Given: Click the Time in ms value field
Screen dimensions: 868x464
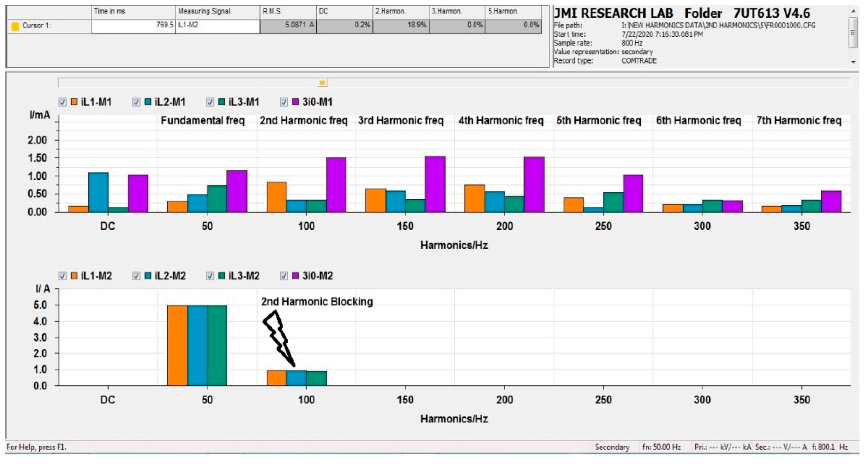Looking at the screenshot, I should (x=133, y=26).
